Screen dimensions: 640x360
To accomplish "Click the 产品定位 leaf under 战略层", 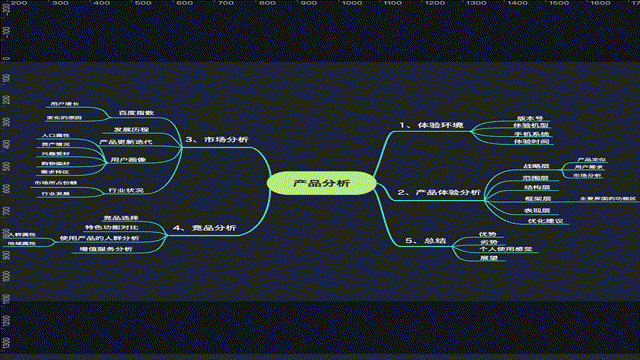I will coord(591,160).
